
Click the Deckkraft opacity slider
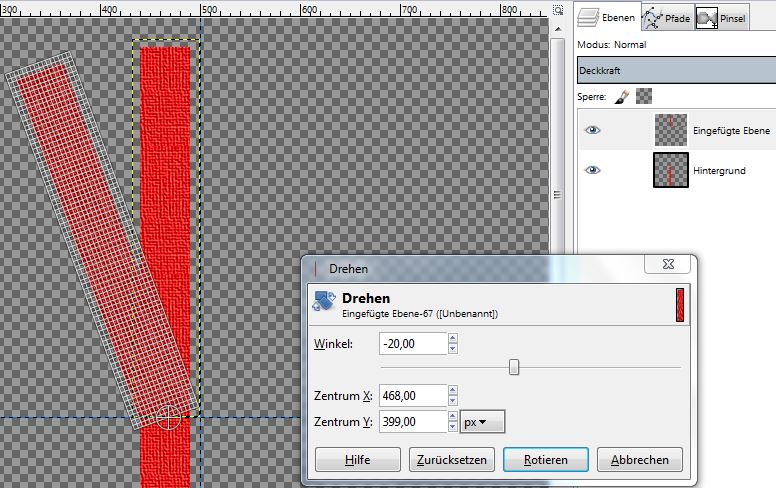click(x=675, y=72)
